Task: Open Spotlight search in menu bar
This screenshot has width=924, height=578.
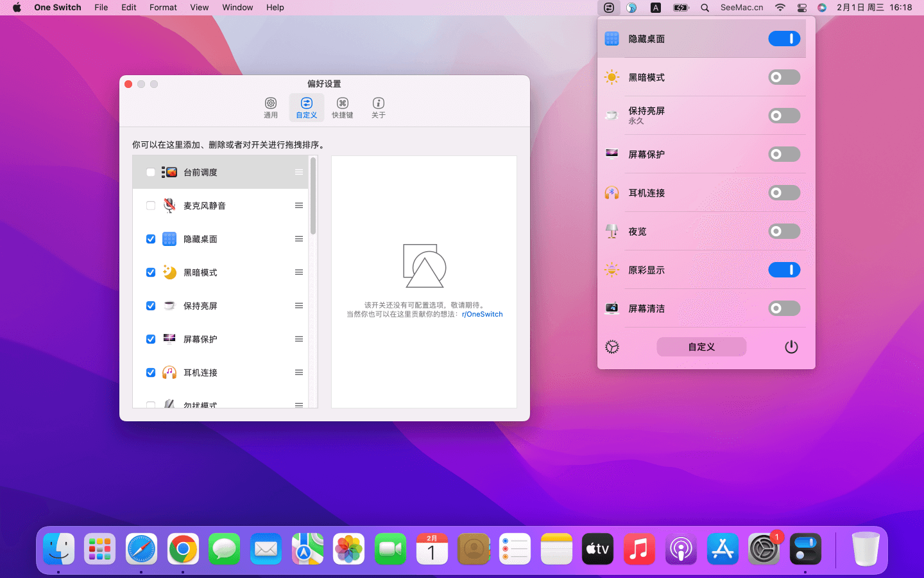Action: pyautogui.click(x=705, y=8)
